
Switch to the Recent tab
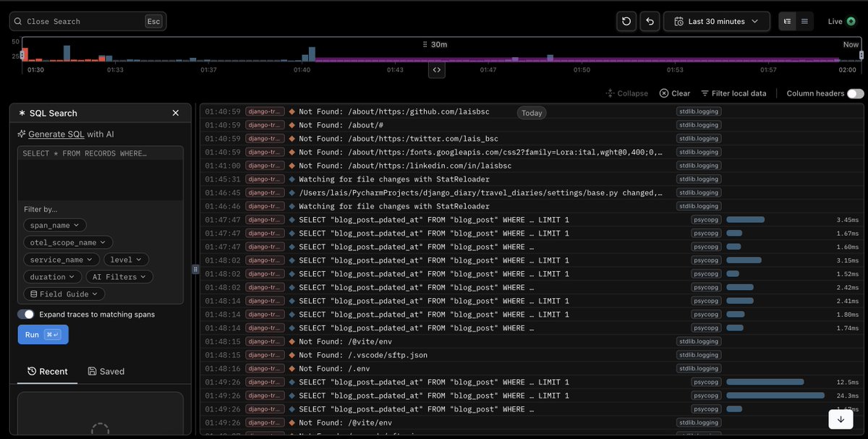click(x=48, y=371)
